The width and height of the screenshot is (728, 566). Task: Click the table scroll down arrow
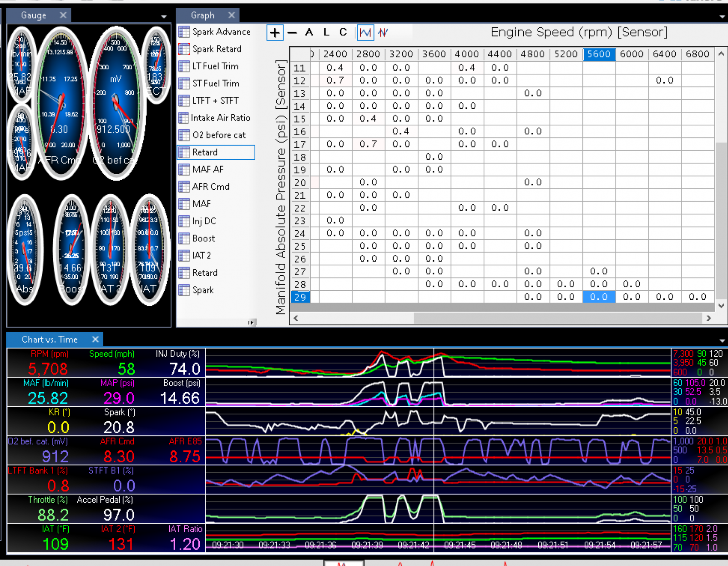click(721, 306)
